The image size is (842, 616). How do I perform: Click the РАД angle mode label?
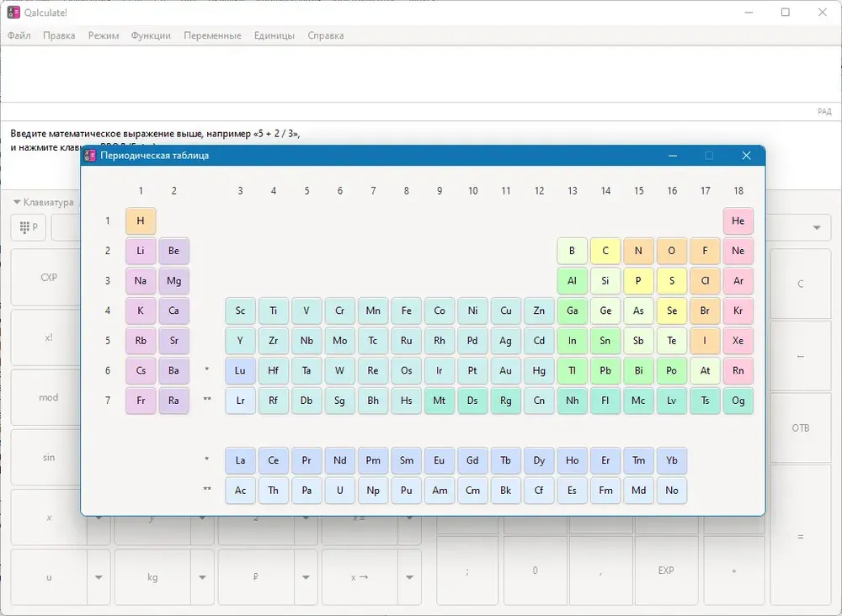(824, 112)
